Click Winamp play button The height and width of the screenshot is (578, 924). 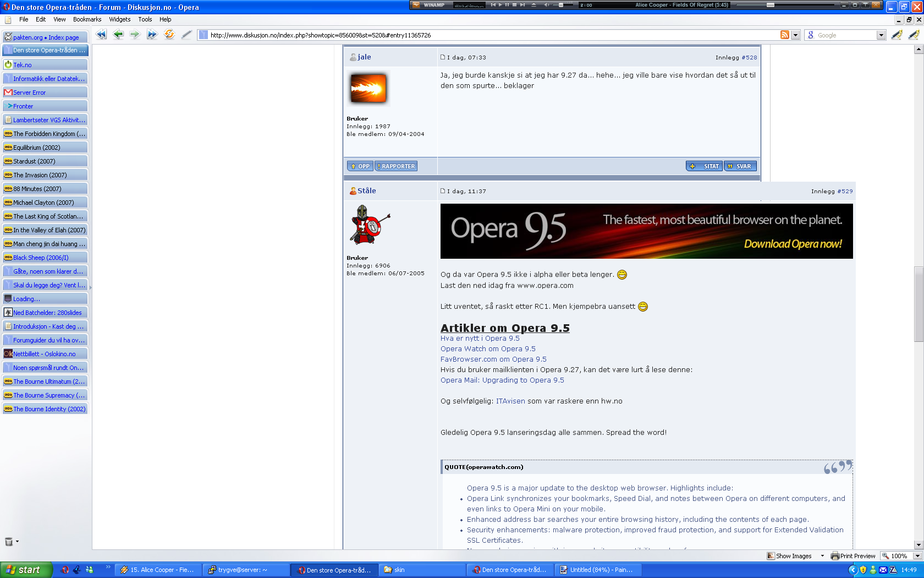point(501,5)
